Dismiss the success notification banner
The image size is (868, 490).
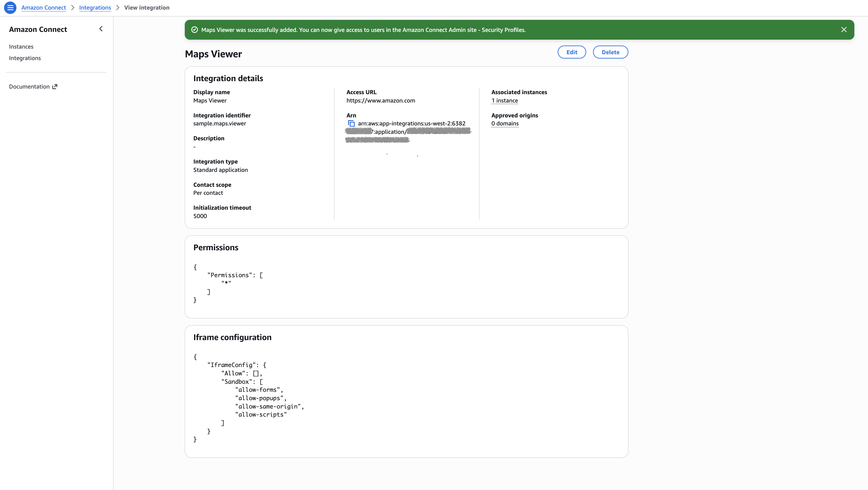pyautogui.click(x=844, y=30)
